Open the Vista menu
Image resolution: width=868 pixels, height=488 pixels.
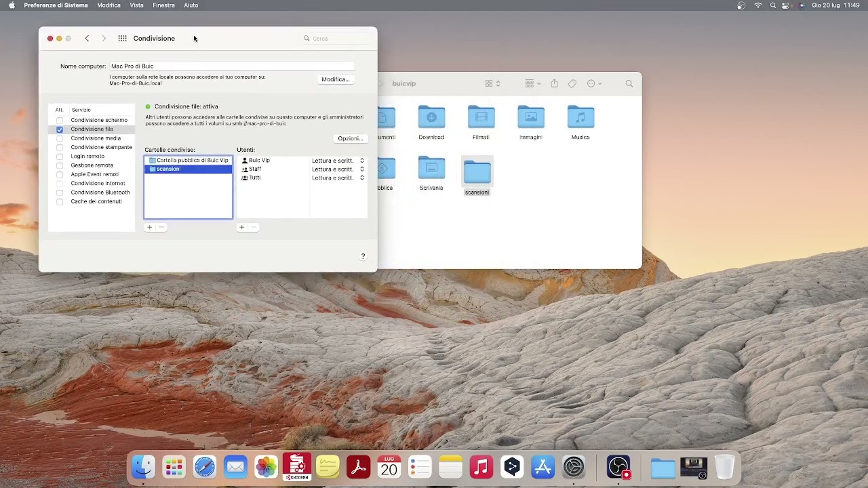pyautogui.click(x=136, y=5)
